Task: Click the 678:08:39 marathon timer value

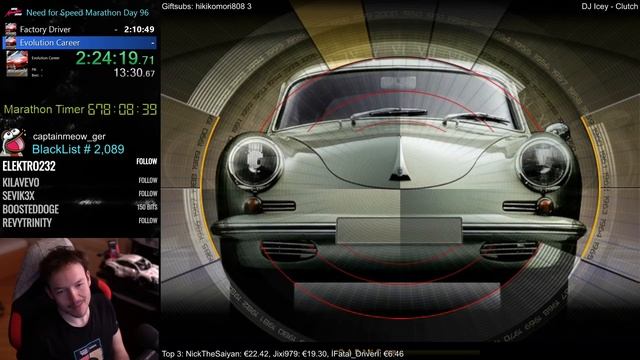Action: click(122, 109)
